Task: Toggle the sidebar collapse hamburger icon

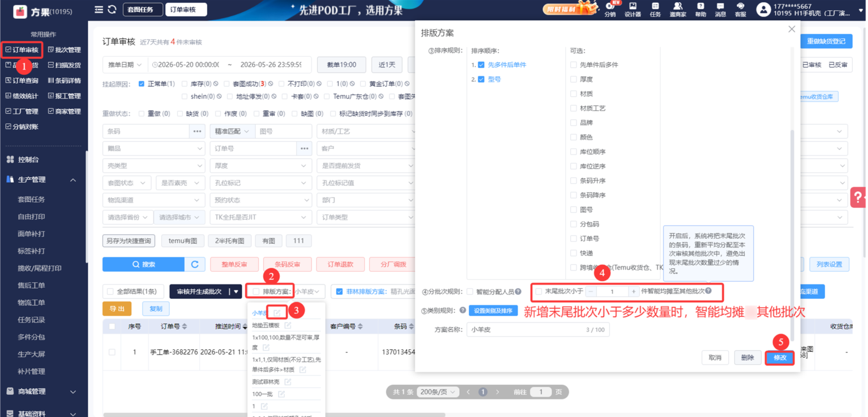Action: pyautogui.click(x=99, y=10)
